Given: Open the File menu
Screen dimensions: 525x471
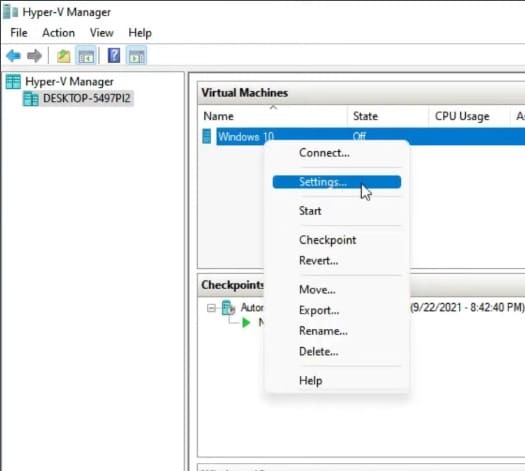Looking at the screenshot, I should (x=19, y=33).
